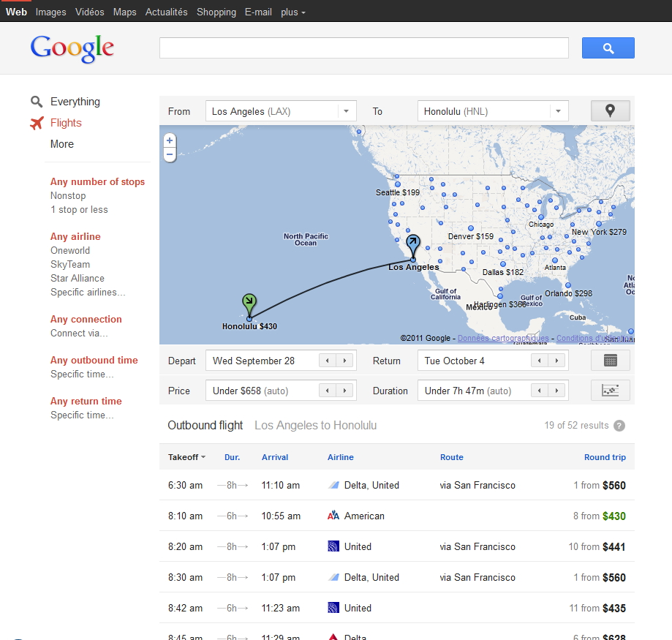Viewport: 672px width, 640px height.
Task: Open the price-duration scatter chart icon
Action: [610, 391]
